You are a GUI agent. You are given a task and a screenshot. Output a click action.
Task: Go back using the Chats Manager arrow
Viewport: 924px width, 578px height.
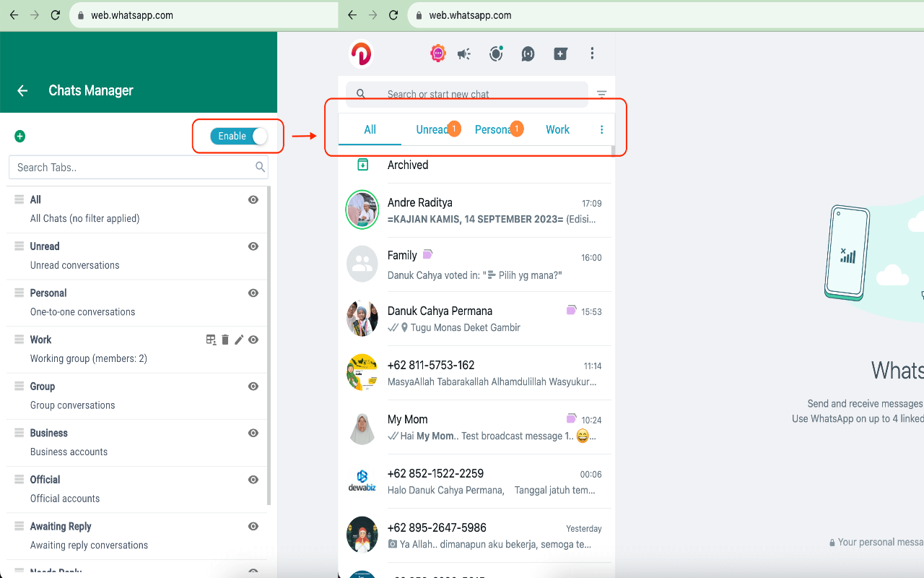tap(22, 90)
